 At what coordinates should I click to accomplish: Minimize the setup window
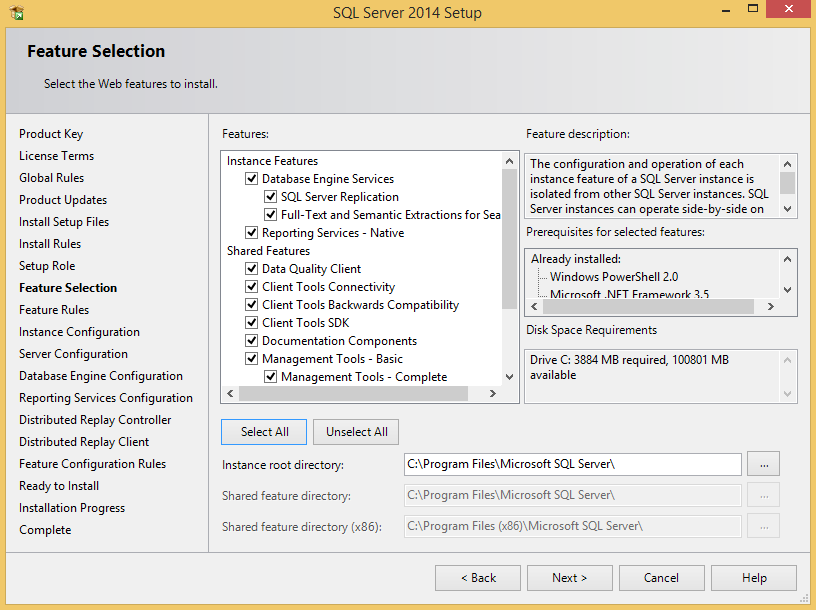[x=726, y=9]
